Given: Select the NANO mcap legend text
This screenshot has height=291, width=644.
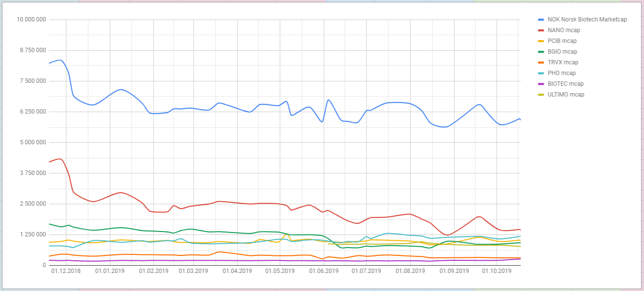Looking at the screenshot, I should click(x=563, y=30).
